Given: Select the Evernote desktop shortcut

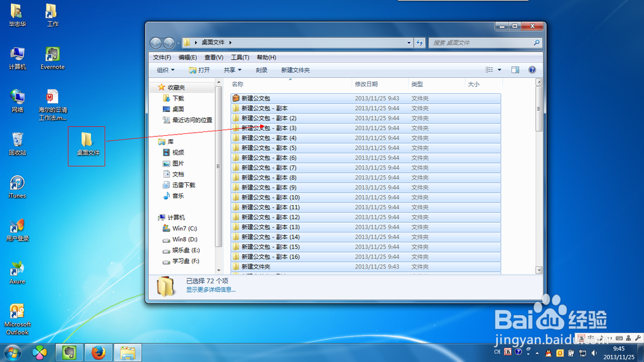Looking at the screenshot, I should [x=53, y=59].
